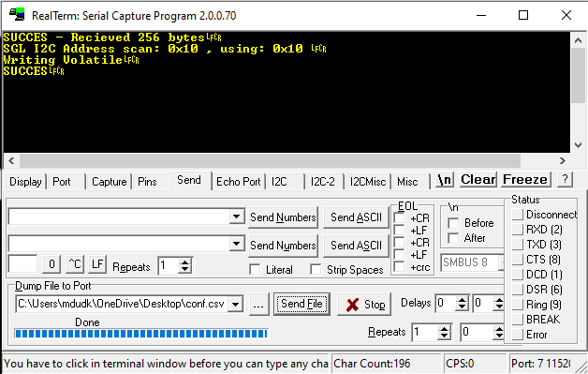Open the ? help button

tap(566, 179)
